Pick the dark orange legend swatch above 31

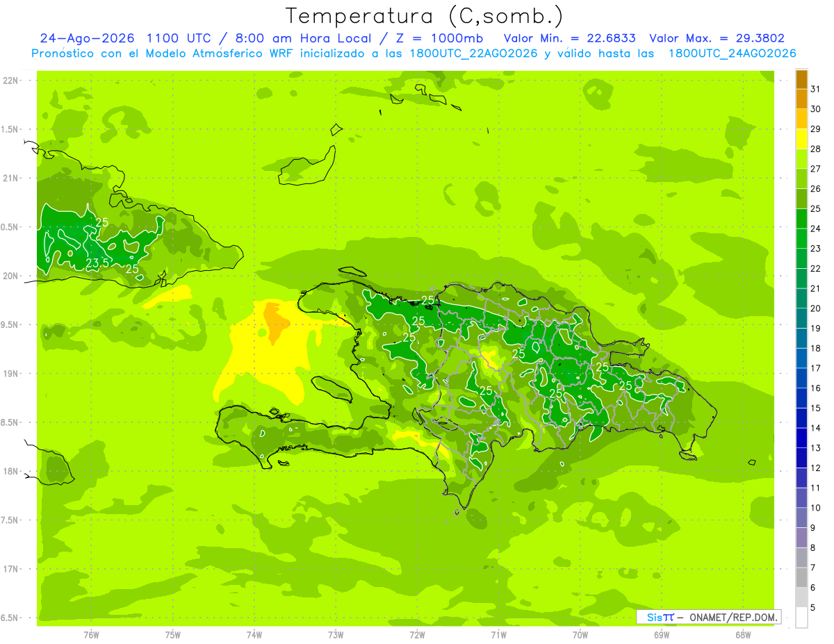point(801,80)
